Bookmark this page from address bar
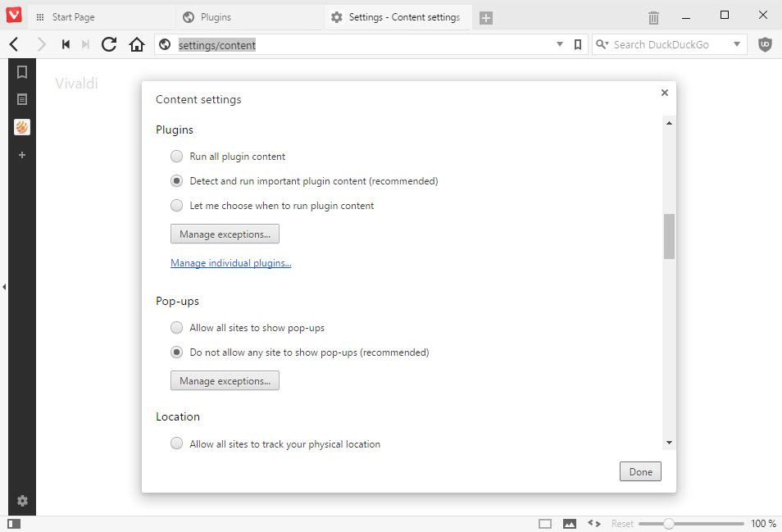Screen dimensions: 782x532 [578, 45]
